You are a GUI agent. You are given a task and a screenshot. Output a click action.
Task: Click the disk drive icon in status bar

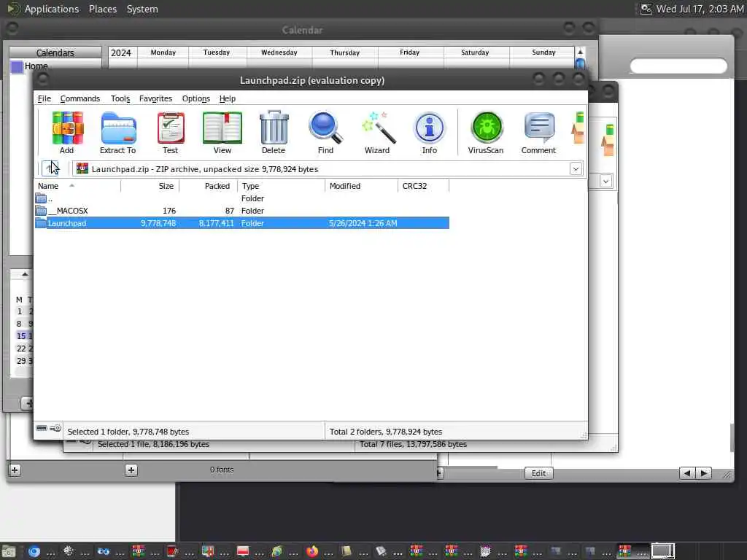point(42,428)
